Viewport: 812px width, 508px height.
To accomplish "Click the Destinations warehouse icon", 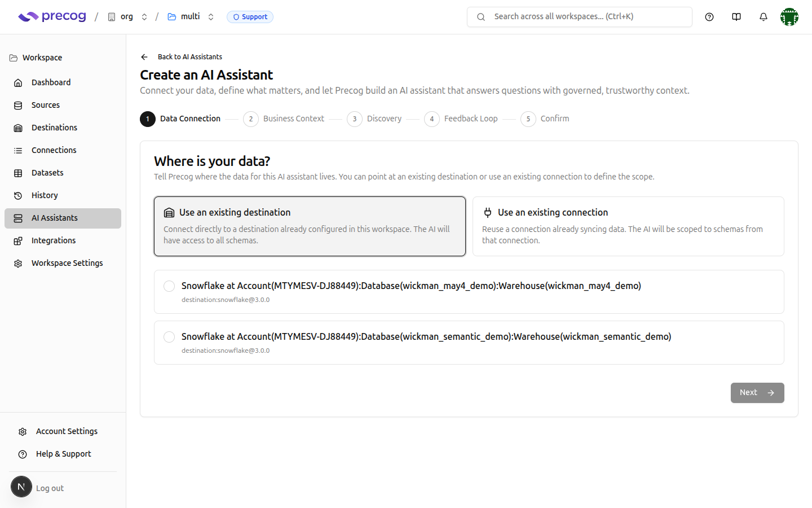I will pos(18,128).
